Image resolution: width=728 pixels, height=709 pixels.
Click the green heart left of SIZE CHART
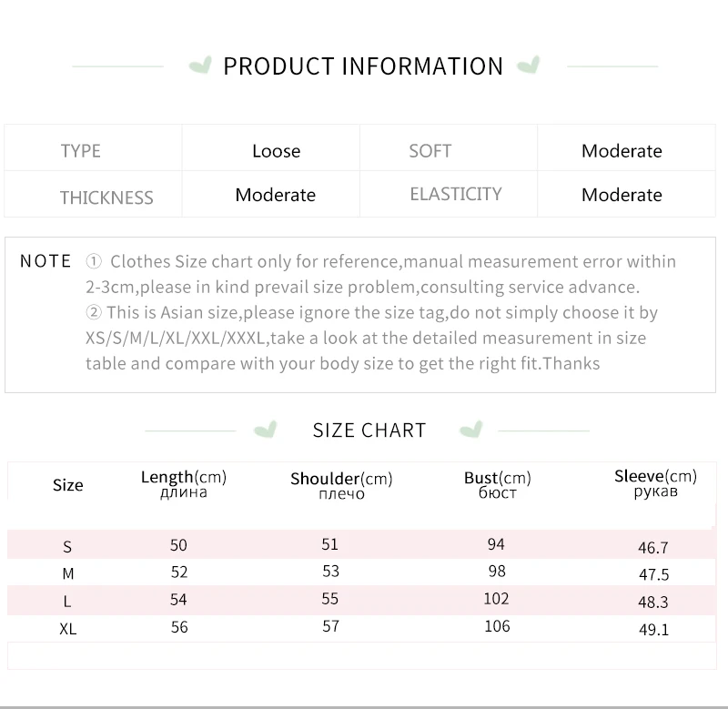(266, 430)
